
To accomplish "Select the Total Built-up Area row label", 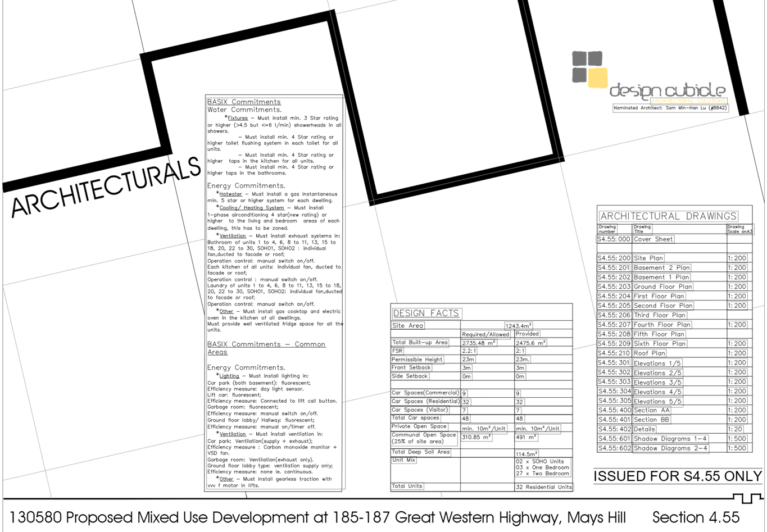I will [x=420, y=342].
